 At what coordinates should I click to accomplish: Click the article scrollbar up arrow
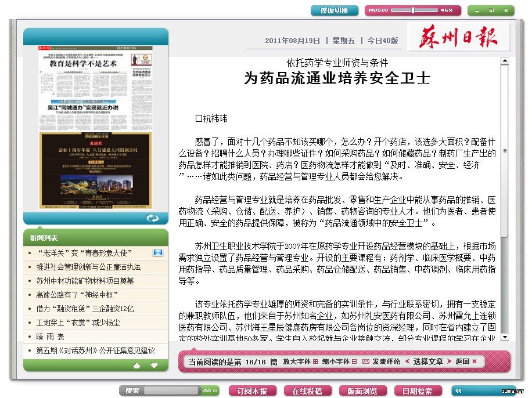(x=505, y=61)
